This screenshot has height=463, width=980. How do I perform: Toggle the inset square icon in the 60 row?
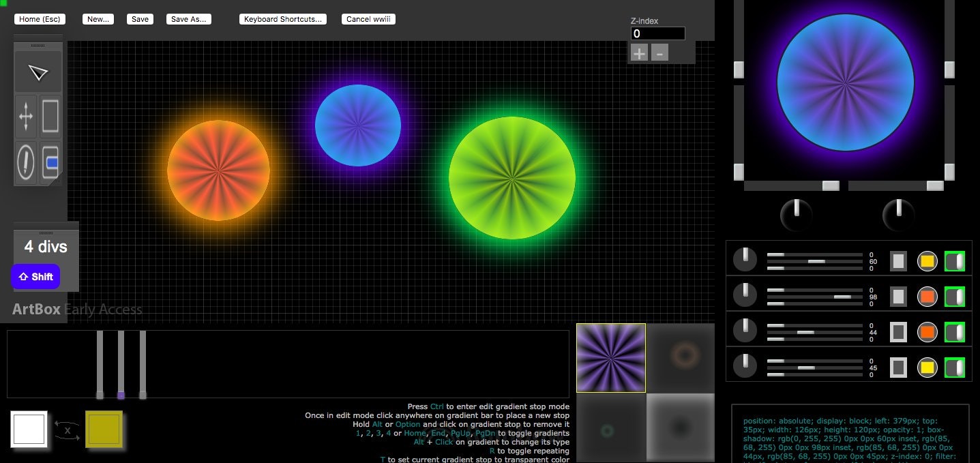click(898, 260)
